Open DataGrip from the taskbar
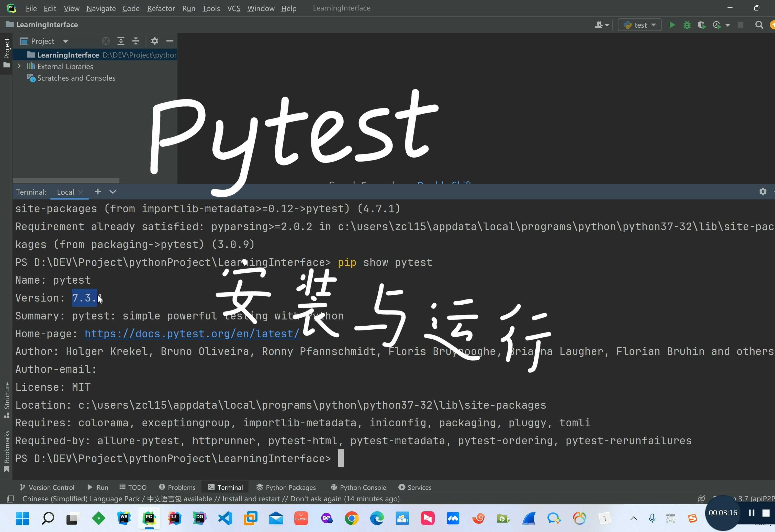The image size is (775, 532). coord(199,518)
